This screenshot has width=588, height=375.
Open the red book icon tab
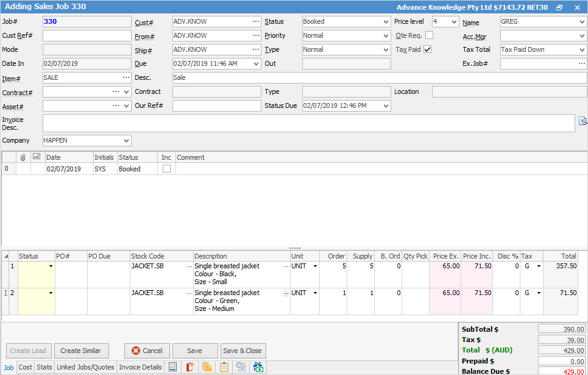[190, 367]
